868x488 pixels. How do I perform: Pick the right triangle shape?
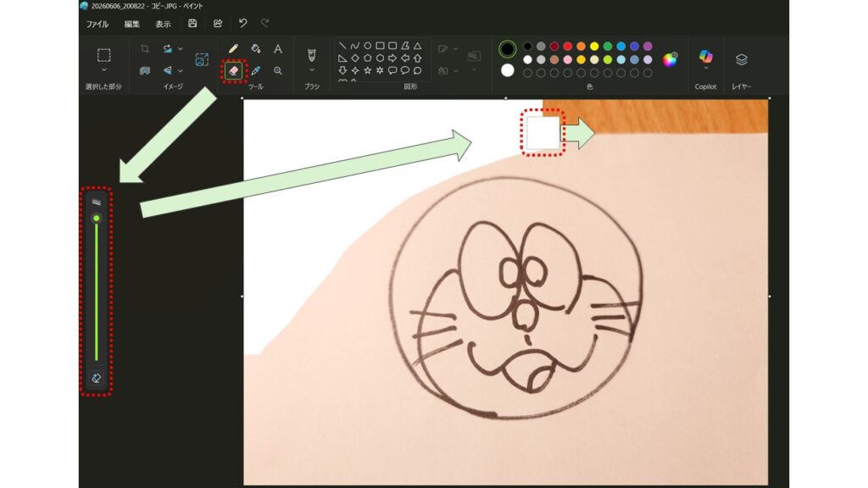[x=342, y=58]
